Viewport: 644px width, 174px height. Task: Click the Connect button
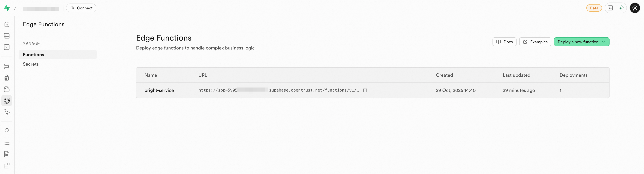point(81,8)
